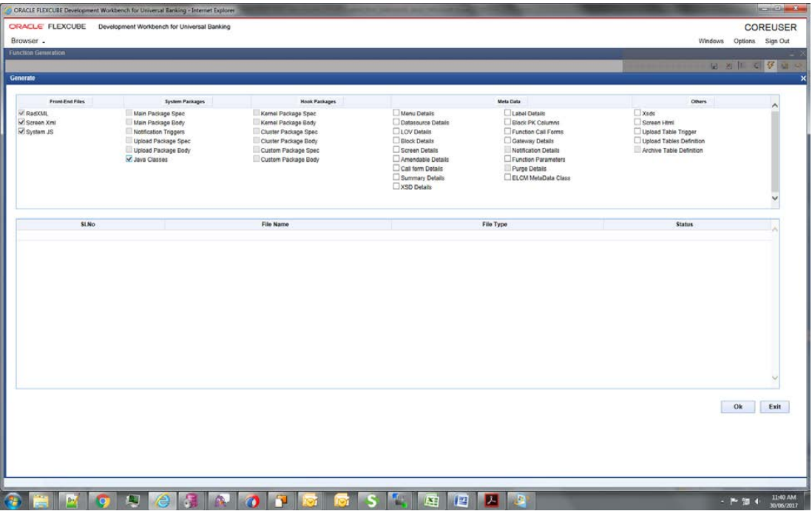This screenshot has width=812, height=511.
Task: Click the lightning bolt Generate toolbar icon
Action: point(771,65)
